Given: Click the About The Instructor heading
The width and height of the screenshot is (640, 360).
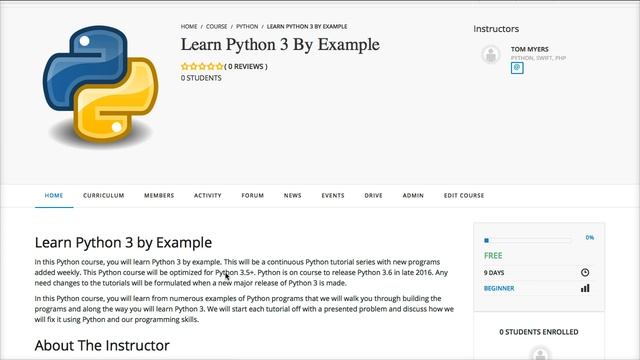Looking at the screenshot, I should tap(102, 345).
